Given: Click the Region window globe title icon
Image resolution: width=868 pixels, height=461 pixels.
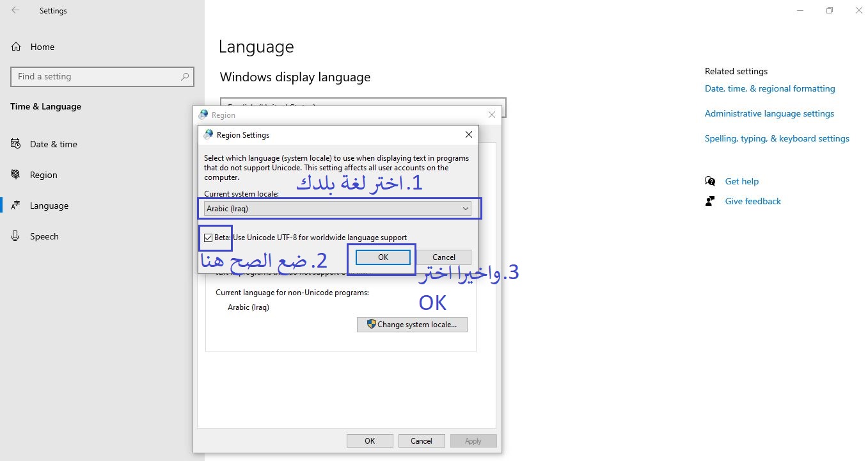Looking at the screenshot, I should point(203,115).
